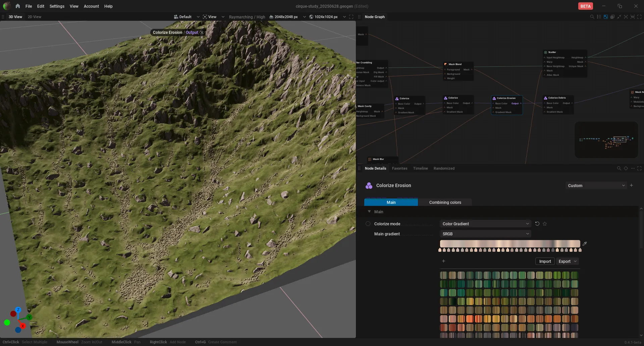Reset the Colorize mode parameter
Viewport: 644px width, 346px height.
click(x=537, y=224)
